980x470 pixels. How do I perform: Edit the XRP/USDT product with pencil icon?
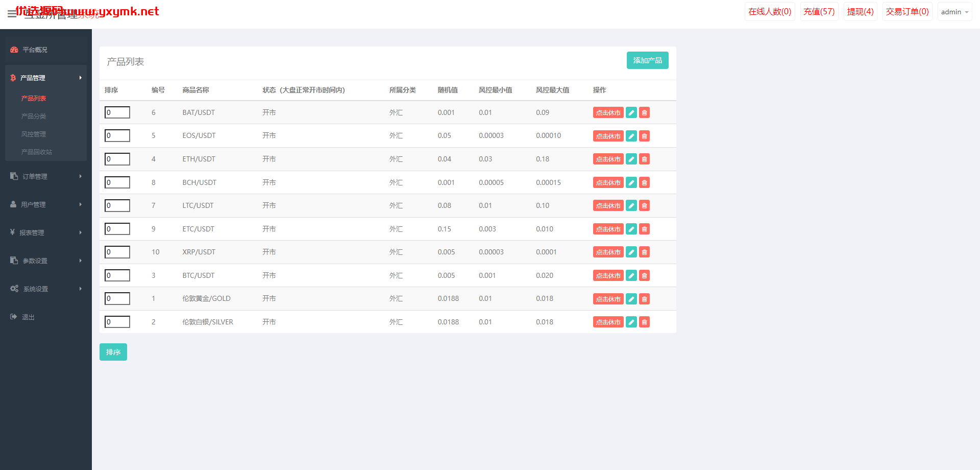pos(631,252)
